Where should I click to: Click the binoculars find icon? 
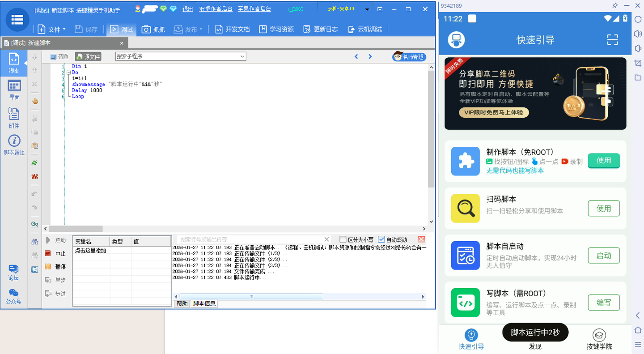34,242
